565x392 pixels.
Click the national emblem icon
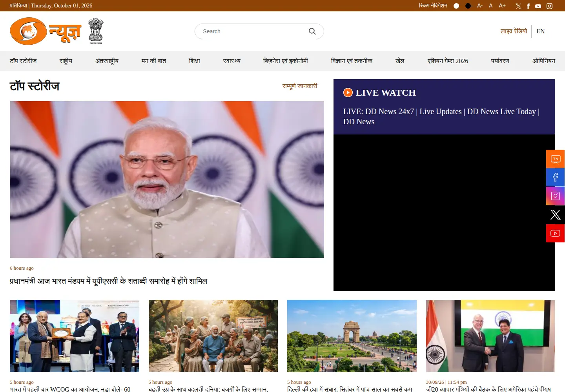[x=96, y=31]
